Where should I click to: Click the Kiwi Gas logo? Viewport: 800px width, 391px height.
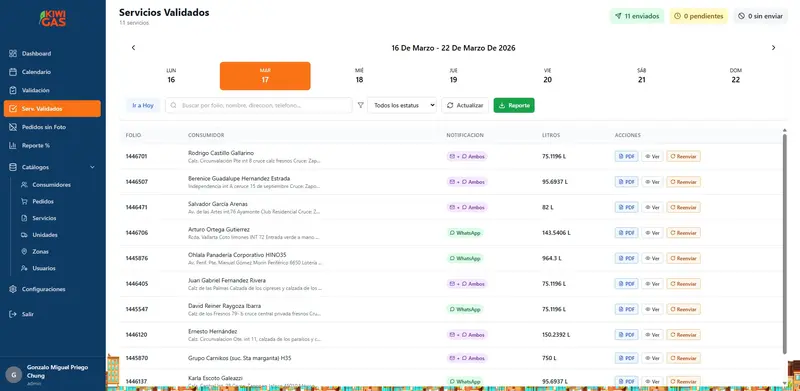53,18
